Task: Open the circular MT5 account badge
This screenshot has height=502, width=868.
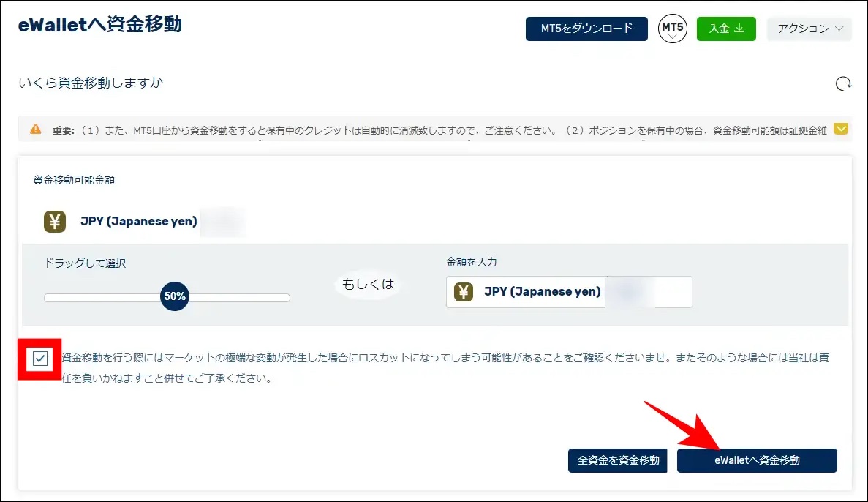Action: pos(672,29)
